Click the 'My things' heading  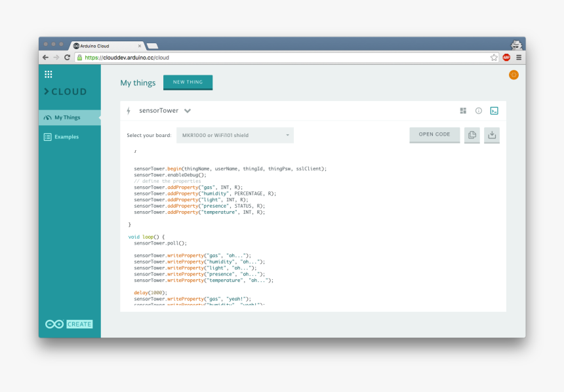(138, 83)
